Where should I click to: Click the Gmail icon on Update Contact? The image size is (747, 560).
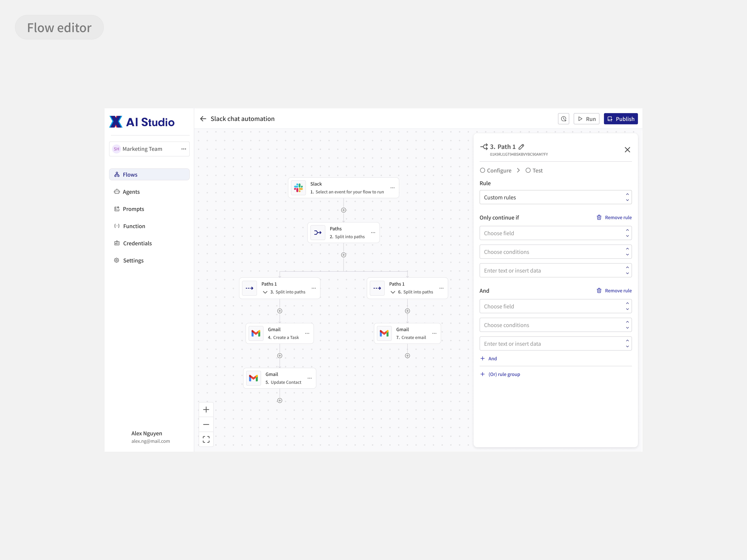point(254,378)
